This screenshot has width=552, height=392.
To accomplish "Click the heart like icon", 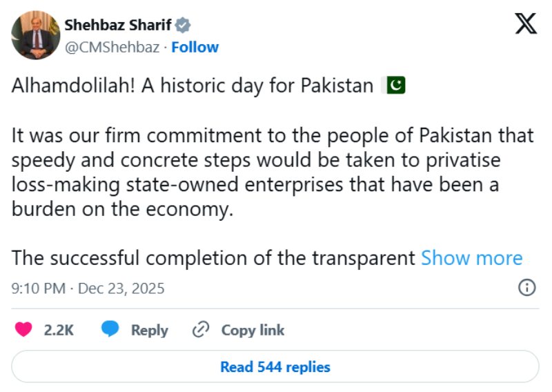I will click(x=23, y=330).
